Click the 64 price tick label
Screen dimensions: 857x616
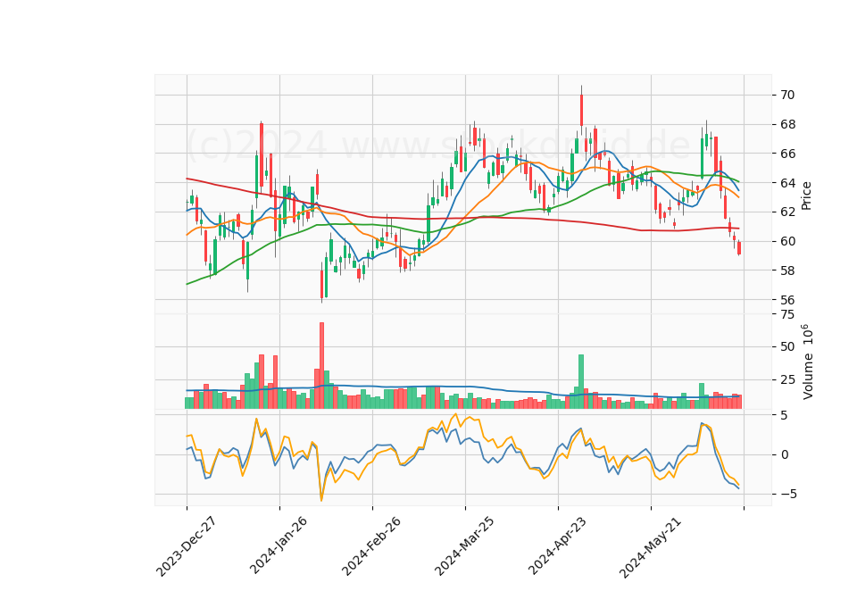pos(787,182)
